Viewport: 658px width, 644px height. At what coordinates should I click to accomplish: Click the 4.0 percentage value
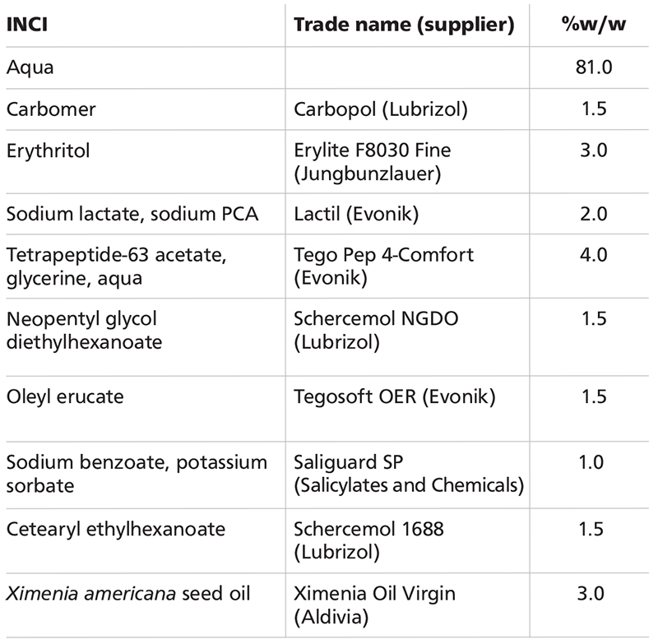point(591,255)
